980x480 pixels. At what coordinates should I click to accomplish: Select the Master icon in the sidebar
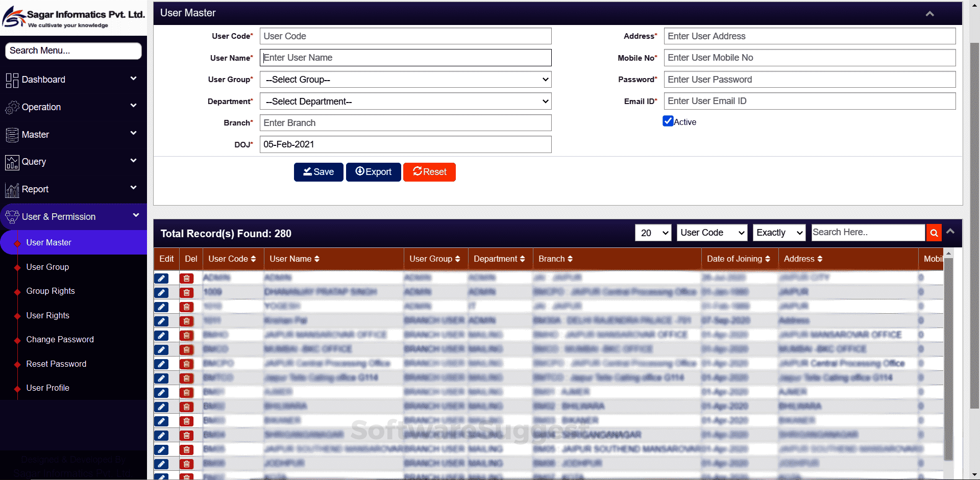pos(11,135)
